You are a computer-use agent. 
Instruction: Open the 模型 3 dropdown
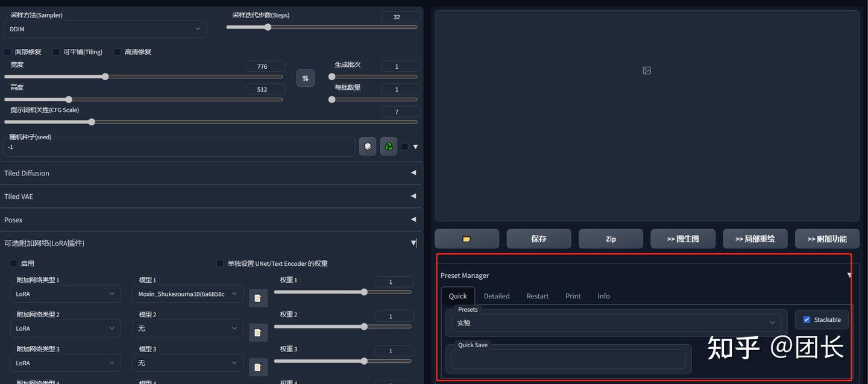pyautogui.click(x=187, y=363)
